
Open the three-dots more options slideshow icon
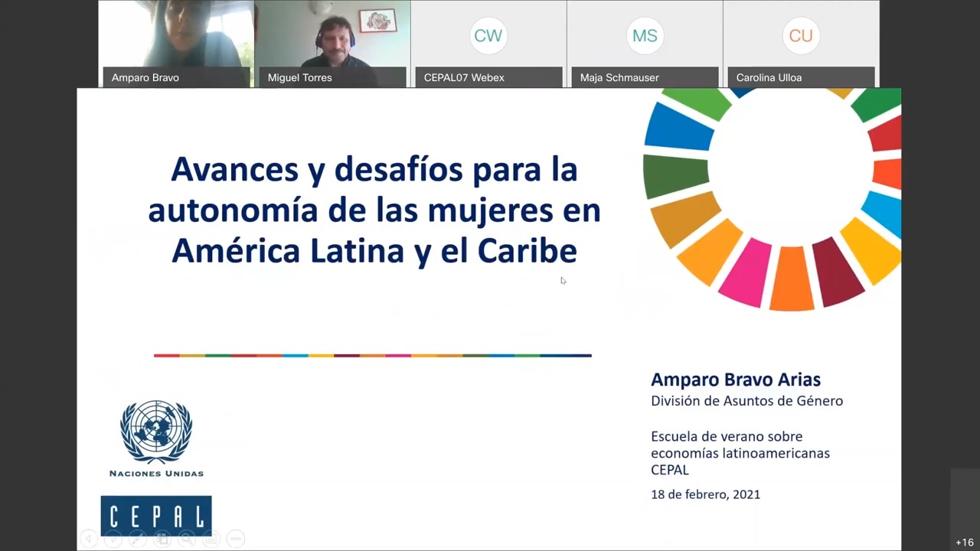236,539
